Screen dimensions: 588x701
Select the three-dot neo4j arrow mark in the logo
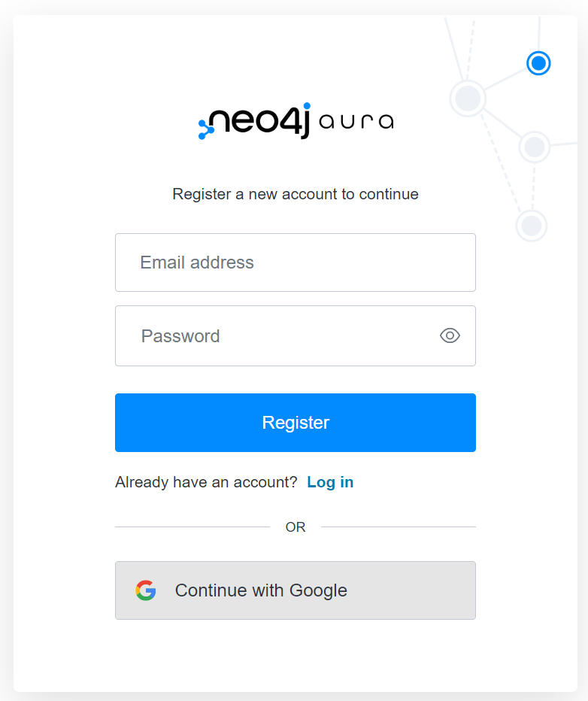click(205, 123)
